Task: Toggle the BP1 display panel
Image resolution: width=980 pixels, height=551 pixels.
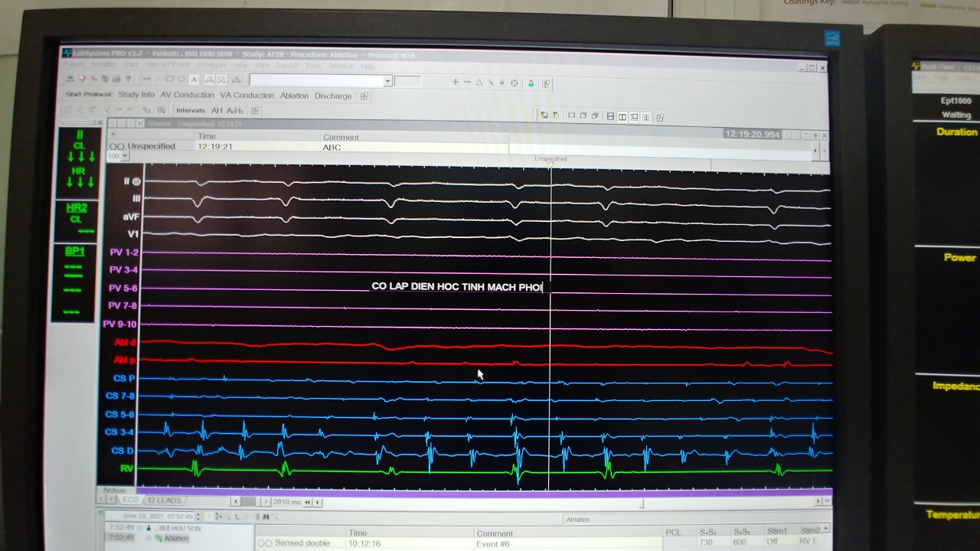Action: click(75, 282)
